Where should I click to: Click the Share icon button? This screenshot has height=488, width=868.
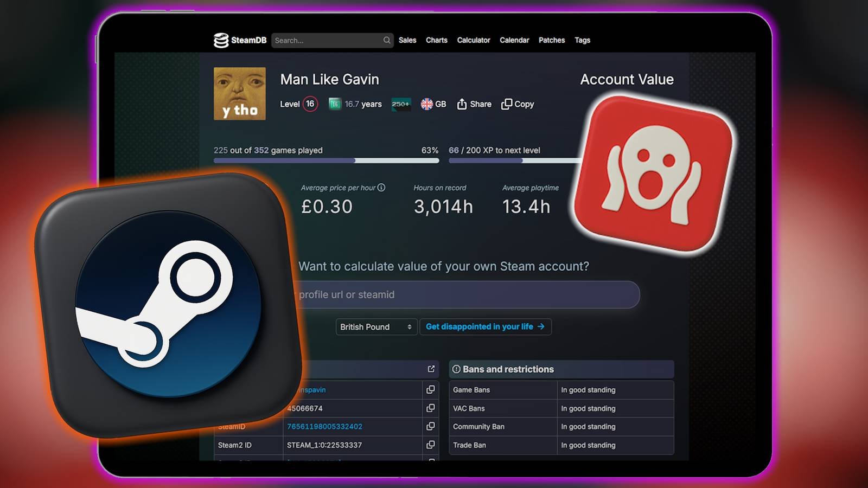(462, 104)
